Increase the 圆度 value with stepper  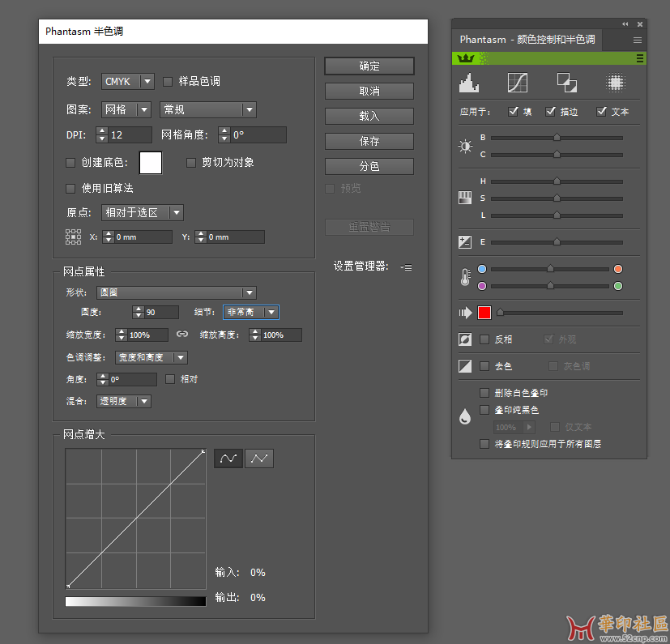click(x=138, y=309)
